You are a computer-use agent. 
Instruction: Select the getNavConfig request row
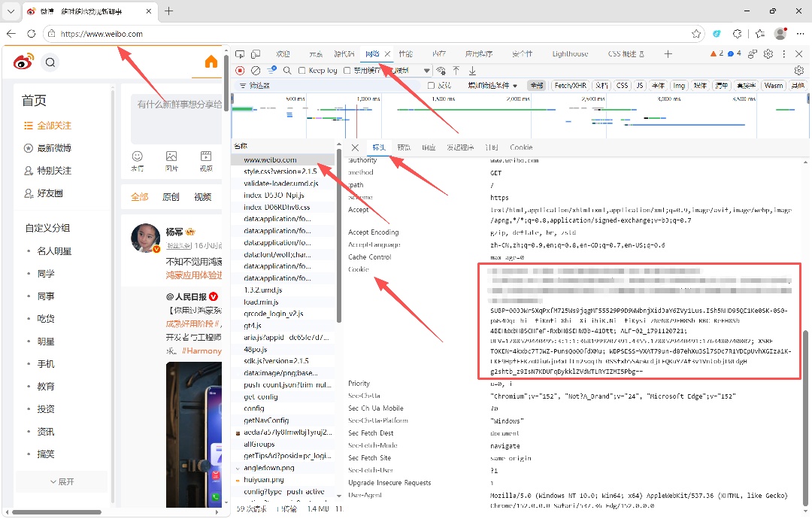[x=283, y=420]
